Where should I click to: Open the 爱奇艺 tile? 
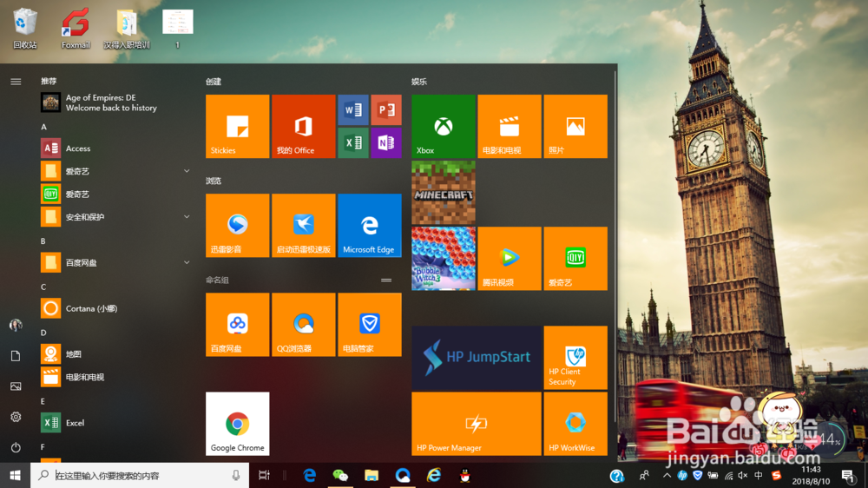click(x=575, y=258)
